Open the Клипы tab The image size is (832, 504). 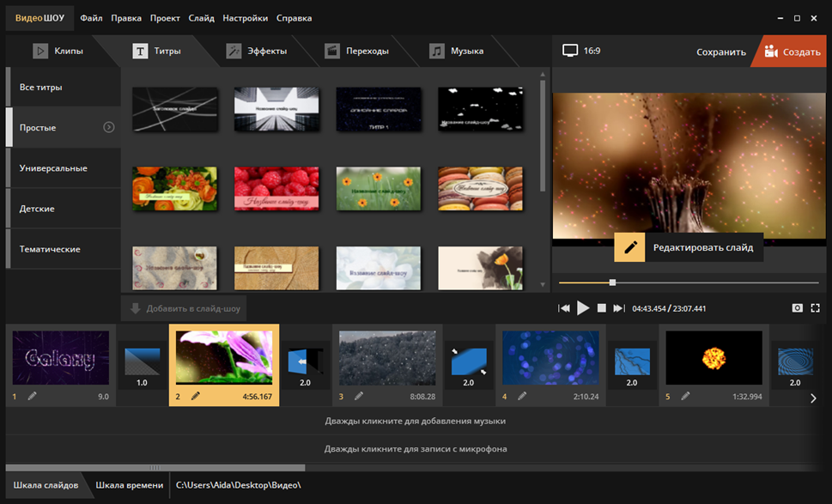click(58, 51)
